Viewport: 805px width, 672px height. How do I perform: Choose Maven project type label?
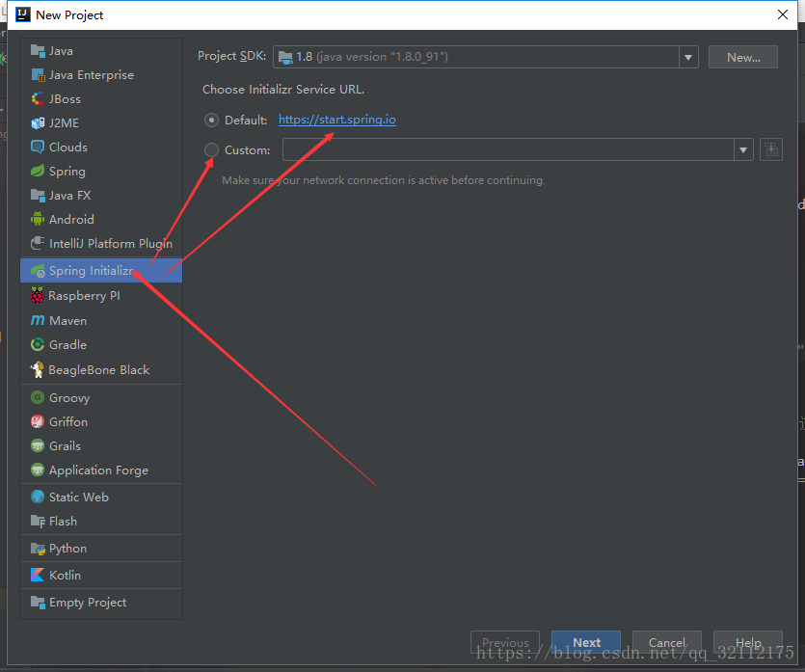(x=67, y=320)
